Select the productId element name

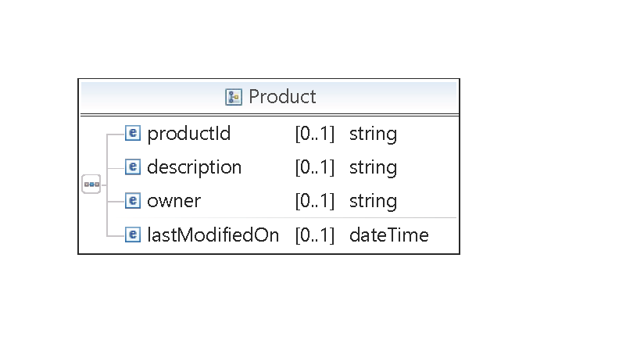188,134
